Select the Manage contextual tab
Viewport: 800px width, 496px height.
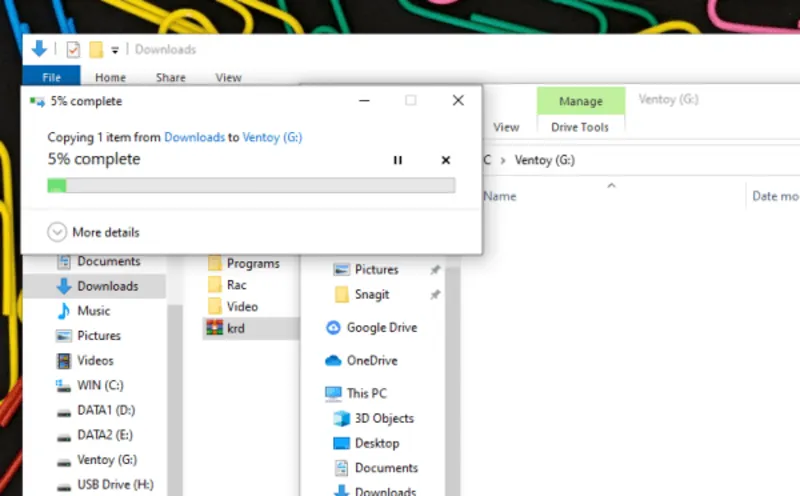581,101
